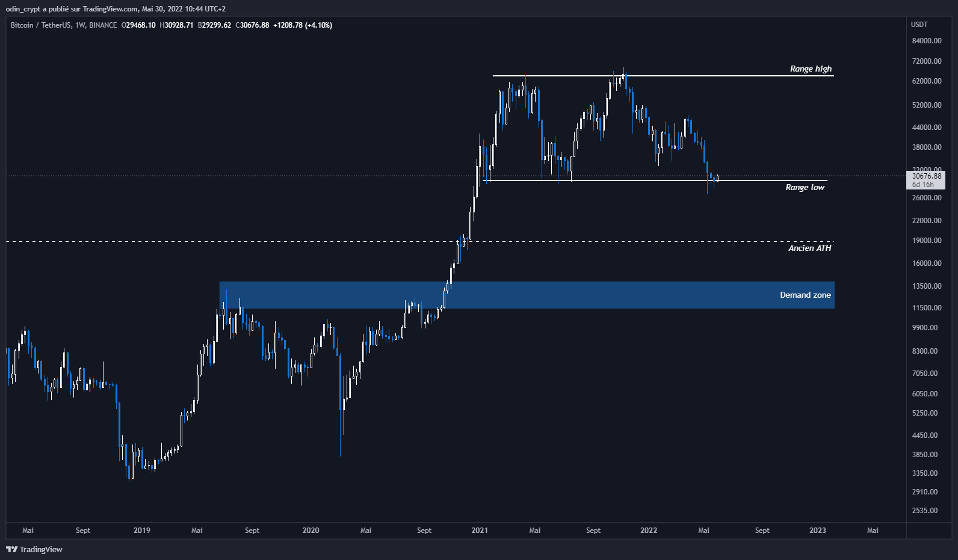Click the 'Range low' annotation label
Viewport: 958px width, 560px height.
[x=805, y=187]
